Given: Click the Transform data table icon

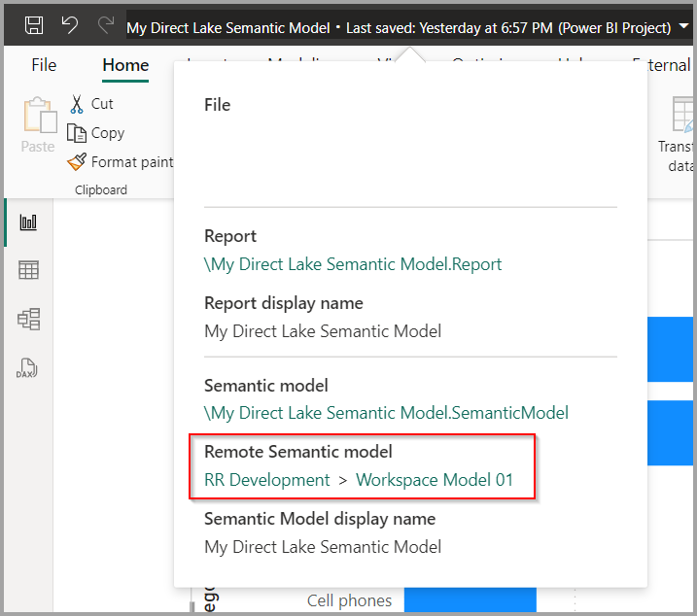Looking at the screenshot, I should (x=682, y=115).
